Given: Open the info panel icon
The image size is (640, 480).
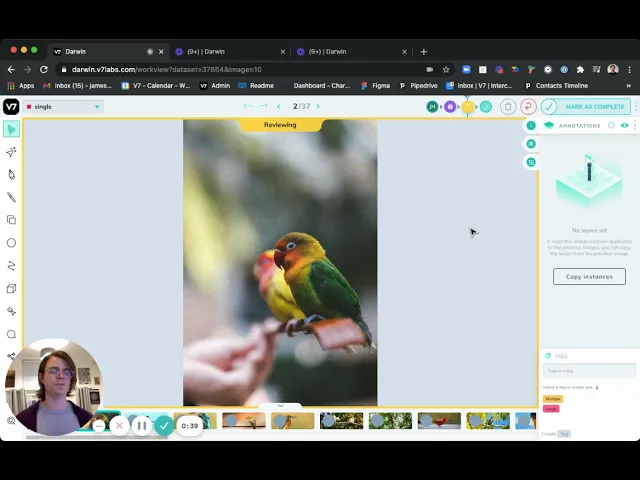Looking at the screenshot, I should [x=531, y=126].
